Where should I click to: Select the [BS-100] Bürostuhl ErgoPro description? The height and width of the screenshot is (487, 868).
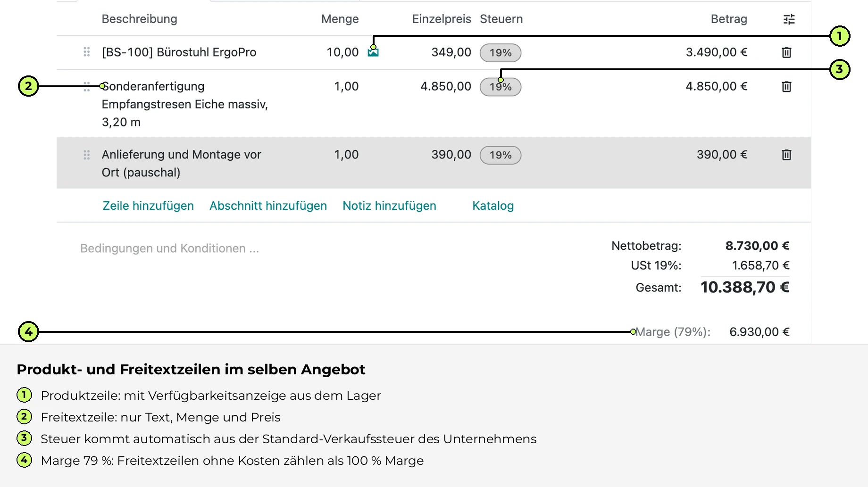[x=179, y=52]
